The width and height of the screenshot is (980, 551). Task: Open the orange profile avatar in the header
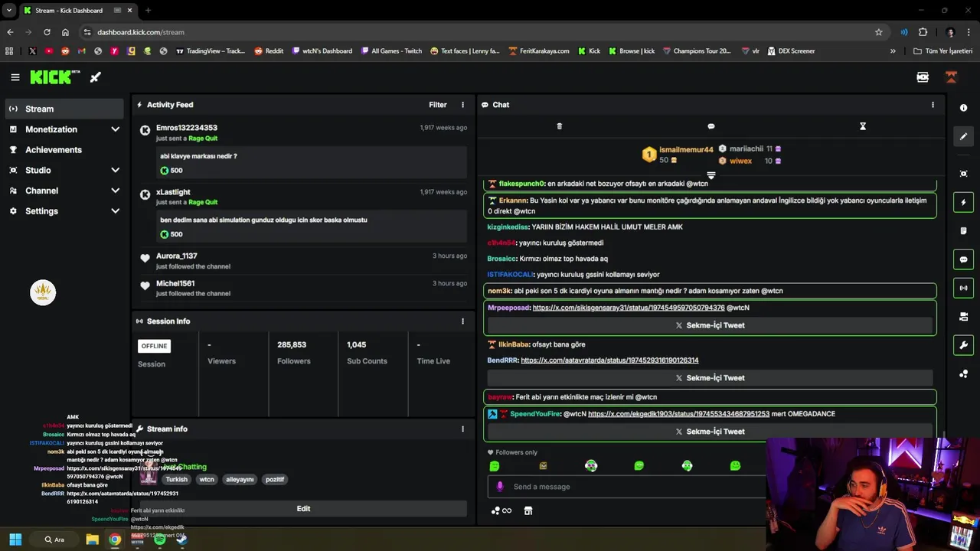[x=951, y=77]
